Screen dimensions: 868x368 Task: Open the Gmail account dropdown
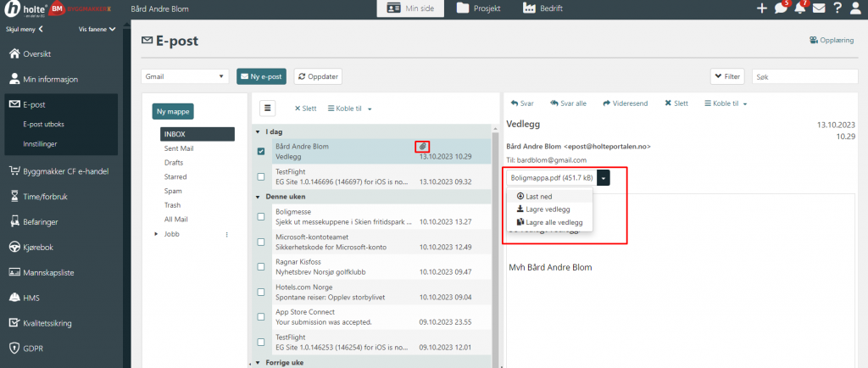coord(185,76)
